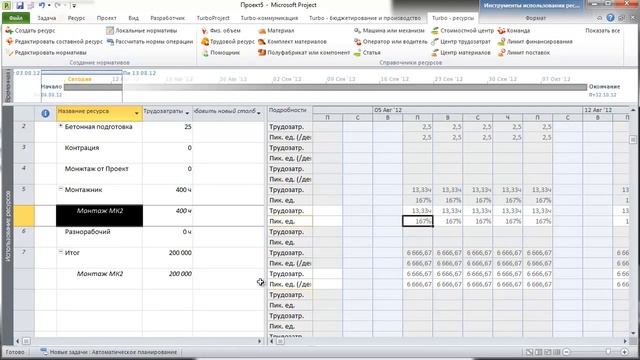Image resolution: width=640 pixels, height=360 pixels.
Task: Open the quick access toolbar customize dropdown
Action: click(x=74, y=6)
